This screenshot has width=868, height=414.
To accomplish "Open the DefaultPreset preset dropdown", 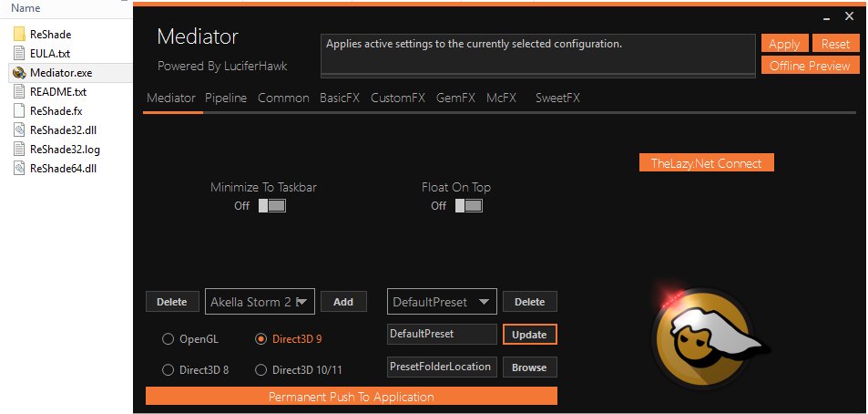I will tap(442, 302).
